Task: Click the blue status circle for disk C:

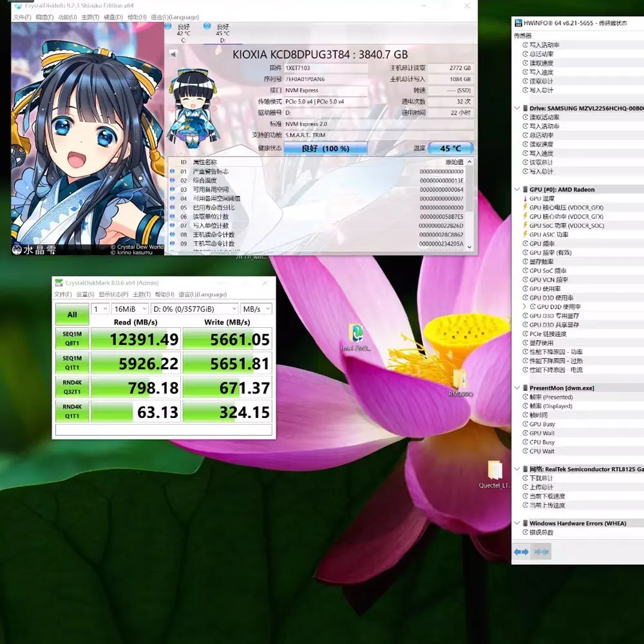Action: (x=168, y=26)
